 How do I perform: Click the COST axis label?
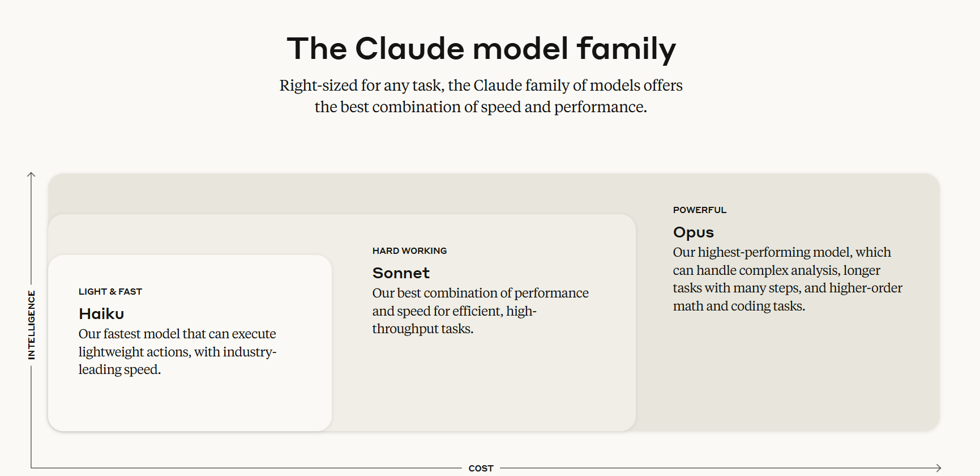[x=481, y=468]
